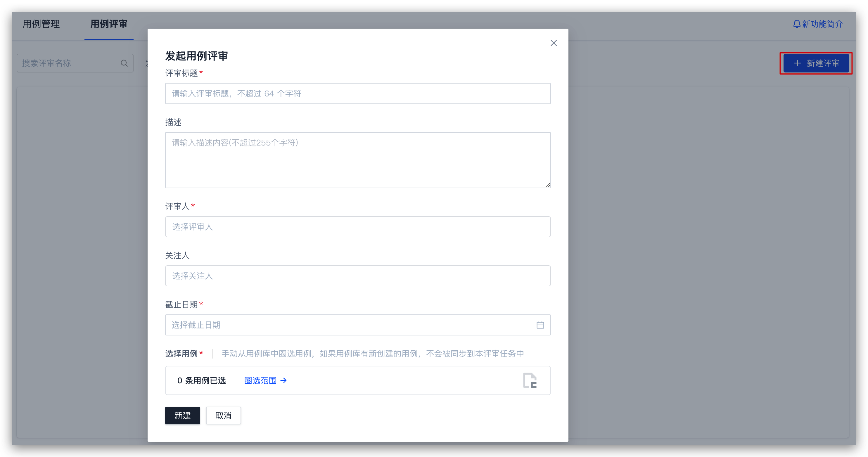Click the document icon in 用例已选 box
The width and height of the screenshot is (868, 457).
click(530, 380)
